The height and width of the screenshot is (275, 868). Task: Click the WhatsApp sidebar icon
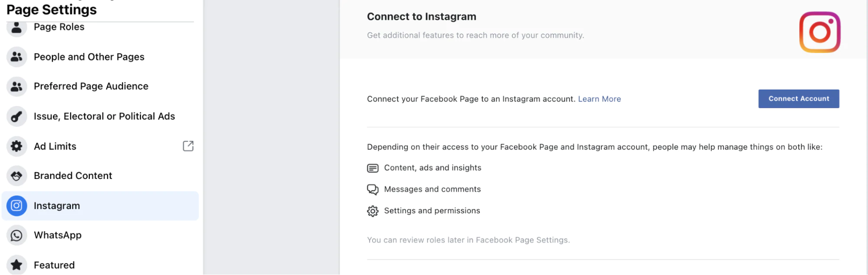(17, 235)
